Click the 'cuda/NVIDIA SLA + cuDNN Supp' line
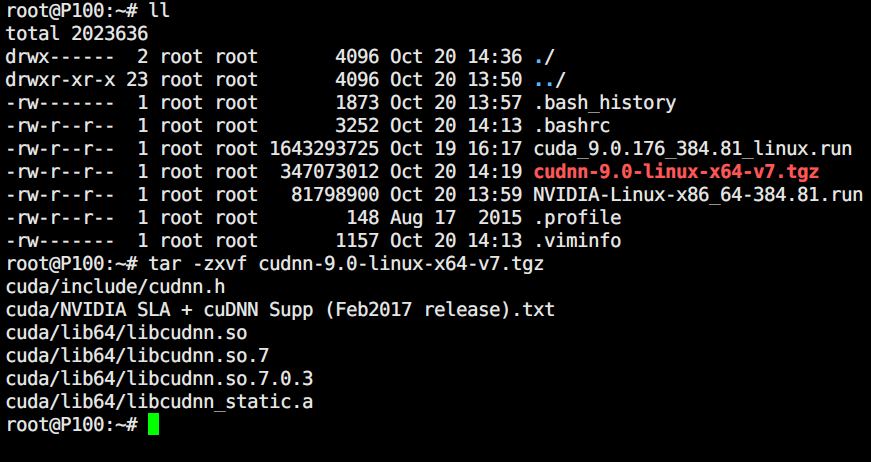This screenshot has width=871, height=462. point(281,310)
